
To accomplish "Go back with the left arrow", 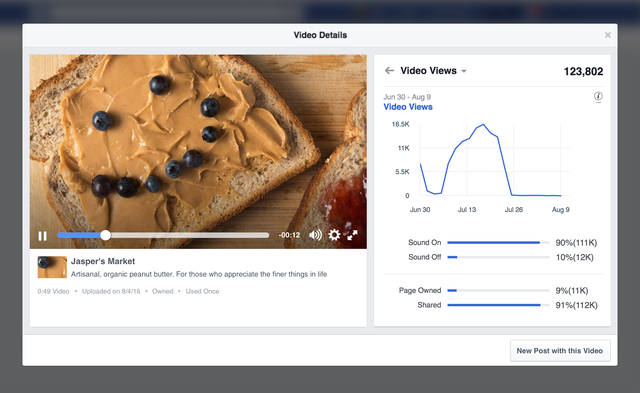I will point(389,71).
